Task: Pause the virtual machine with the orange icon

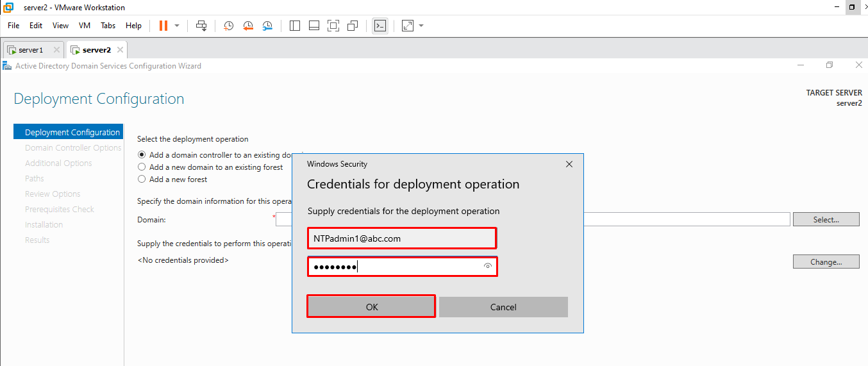Action: [163, 26]
